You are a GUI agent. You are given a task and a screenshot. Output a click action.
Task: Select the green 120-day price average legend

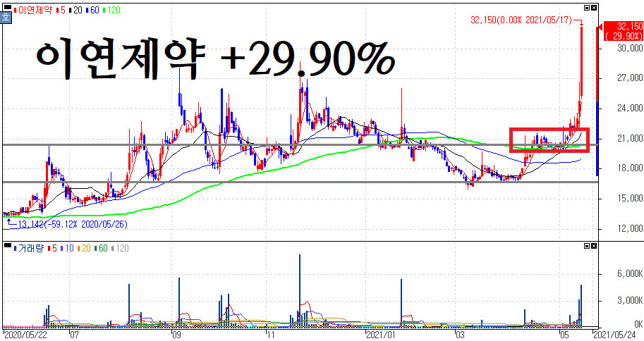(111, 11)
